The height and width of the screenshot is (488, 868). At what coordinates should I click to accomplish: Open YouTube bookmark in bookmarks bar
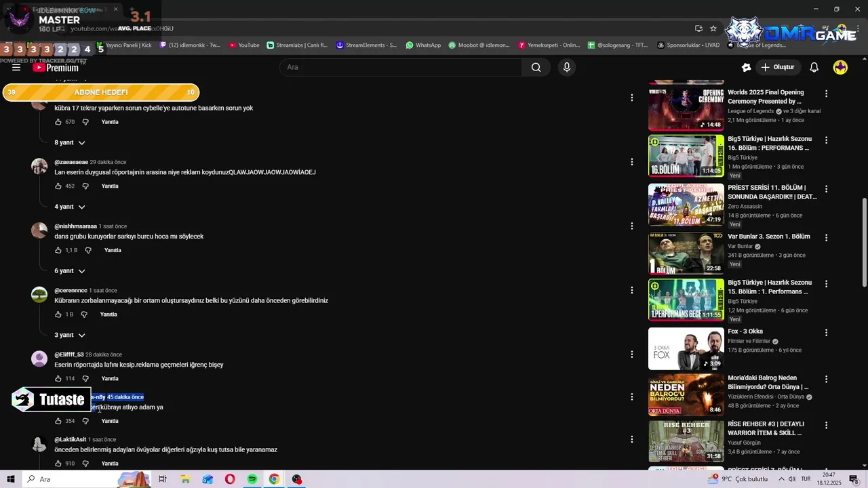tap(244, 45)
